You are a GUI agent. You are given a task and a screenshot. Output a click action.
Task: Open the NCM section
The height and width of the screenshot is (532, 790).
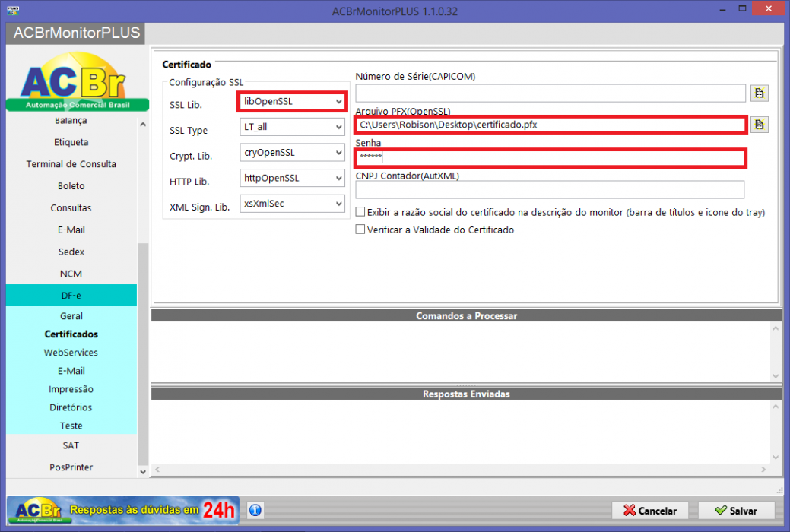pos(71,274)
